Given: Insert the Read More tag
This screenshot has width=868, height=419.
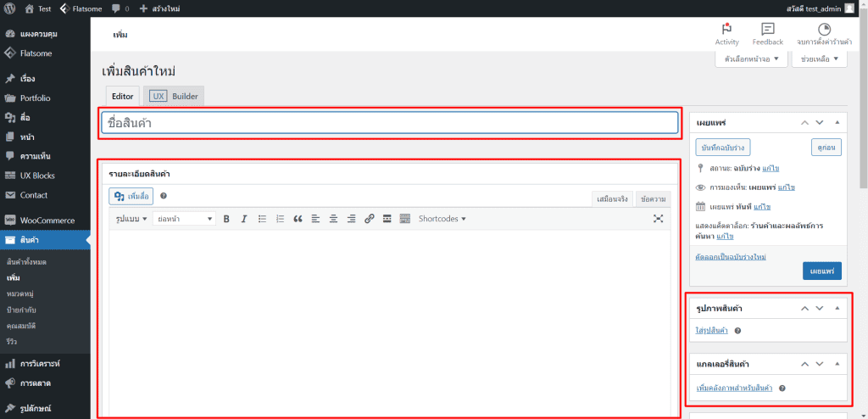Looking at the screenshot, I should [x=387, y=219].
